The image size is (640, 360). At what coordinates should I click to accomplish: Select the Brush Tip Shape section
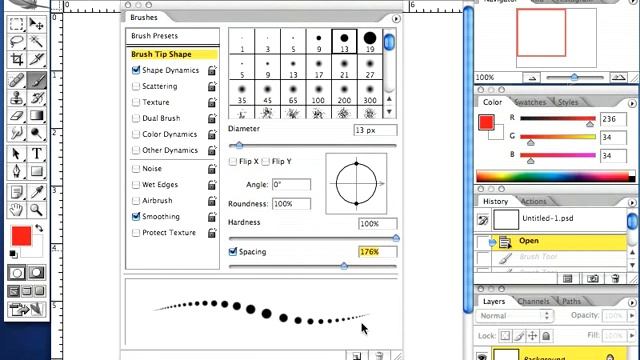pyautogui.click(x=174, y=54)
